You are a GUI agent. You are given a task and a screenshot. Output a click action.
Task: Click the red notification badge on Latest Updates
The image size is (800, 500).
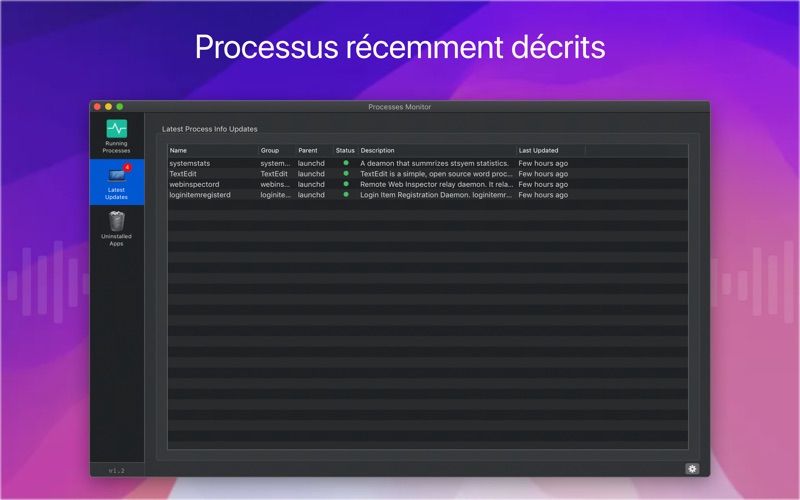(127, 167)
